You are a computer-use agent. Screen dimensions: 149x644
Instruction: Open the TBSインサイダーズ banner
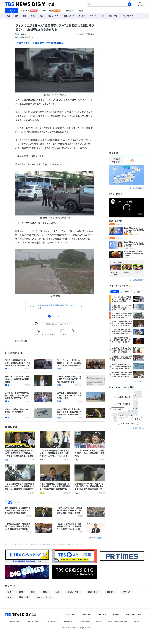[27, 556]
